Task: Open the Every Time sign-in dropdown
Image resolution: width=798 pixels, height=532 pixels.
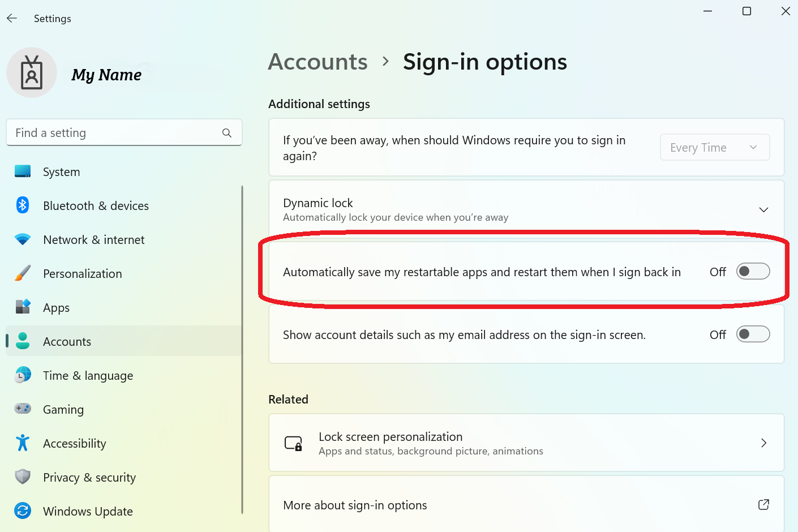Action: [x=714, y=148]
